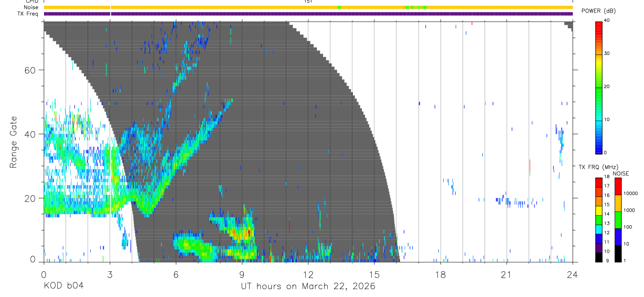644x297 pixels.
Task: Click the TX FRQ blue swatch between 11 and 12
Action: point(599,238)
